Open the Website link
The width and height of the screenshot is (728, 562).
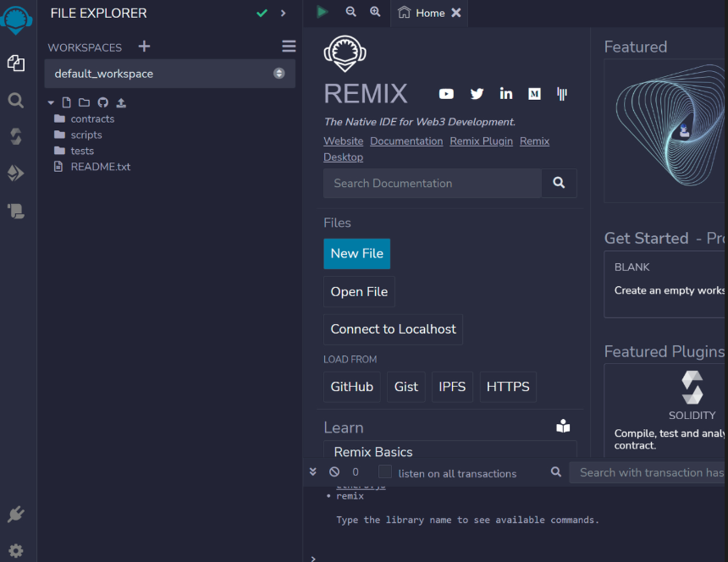(x=344, y=141)
